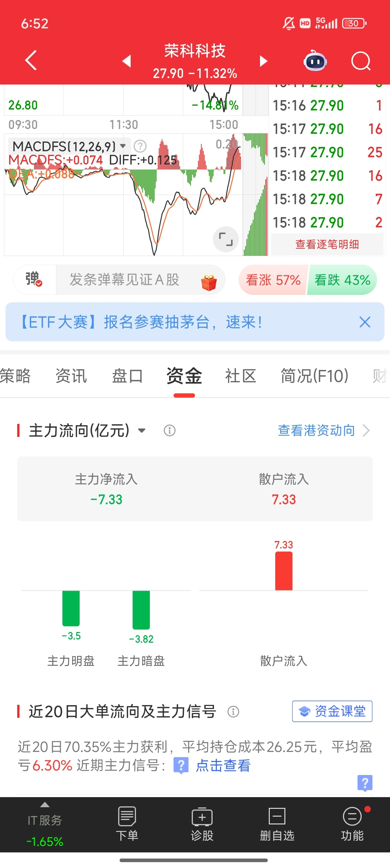This screenshot has width=390, height=868.
Task: Vote 看涨 57%
Action: (273, 280)
